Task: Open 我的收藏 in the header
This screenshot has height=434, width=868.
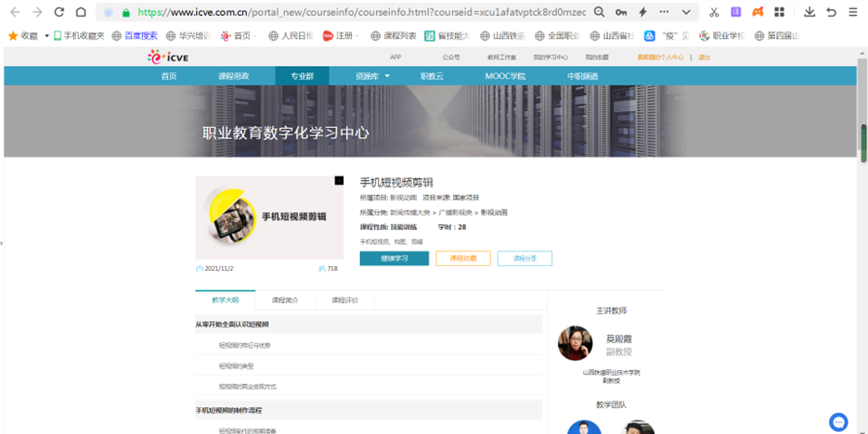Action: (597, 57)
